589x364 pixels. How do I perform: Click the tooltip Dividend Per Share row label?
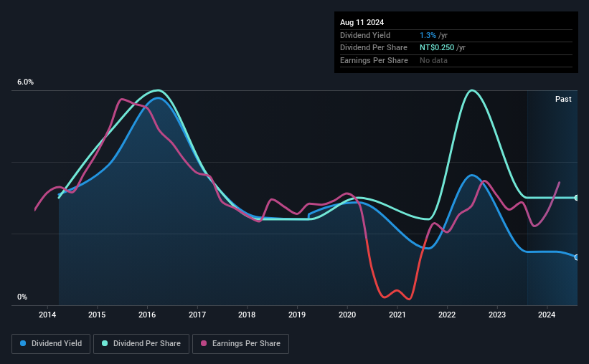tap(373, 48)
